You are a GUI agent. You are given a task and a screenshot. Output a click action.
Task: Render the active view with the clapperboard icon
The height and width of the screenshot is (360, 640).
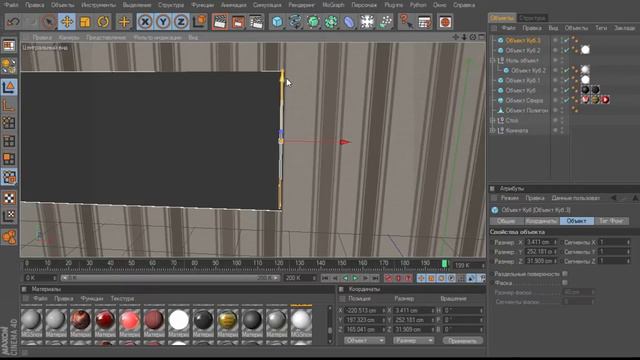pos(220,22)
